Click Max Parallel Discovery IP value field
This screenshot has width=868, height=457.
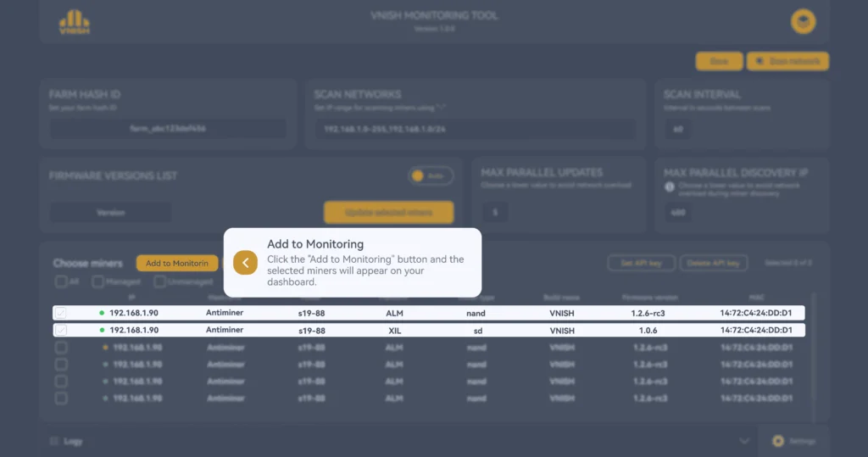point(678,212)
